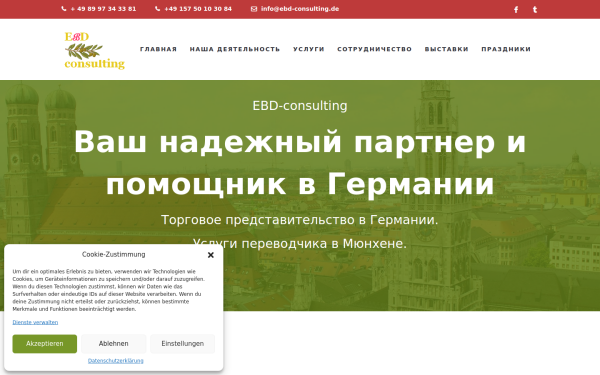Follow the Dienste verwalten link
This screenshot has height=375, width=600.
tap(35, 322)
